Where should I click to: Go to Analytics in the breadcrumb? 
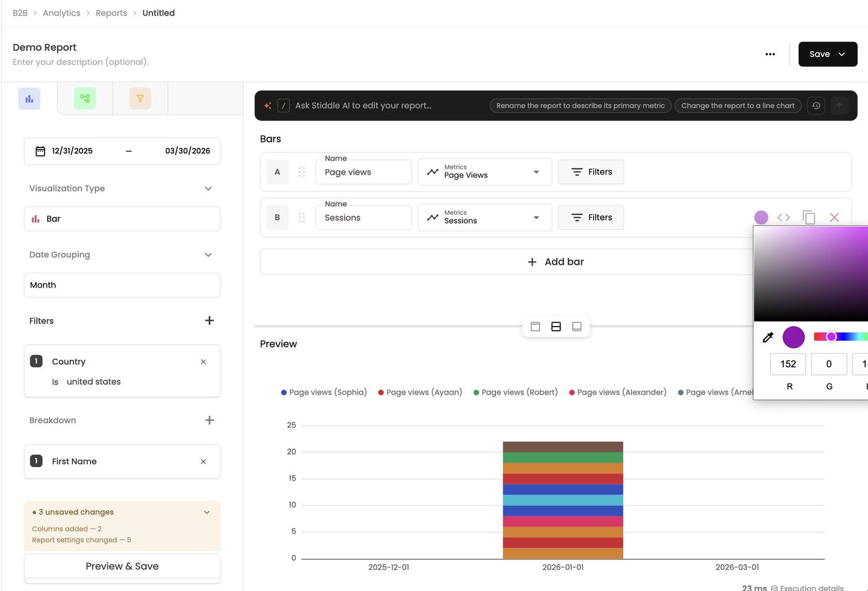[x=61, y=13]
